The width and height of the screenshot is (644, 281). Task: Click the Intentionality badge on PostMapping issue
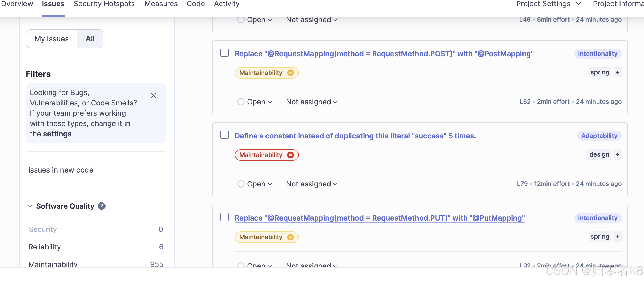[598, 53]
